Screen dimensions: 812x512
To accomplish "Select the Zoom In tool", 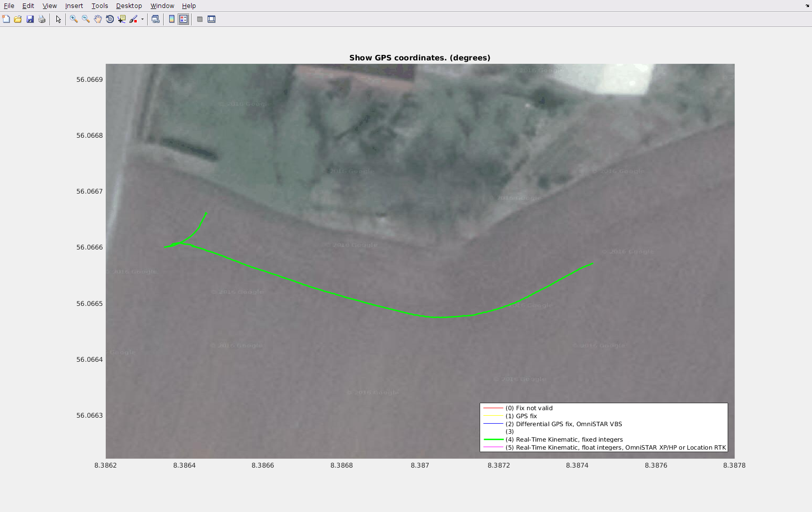I will 74,19.
